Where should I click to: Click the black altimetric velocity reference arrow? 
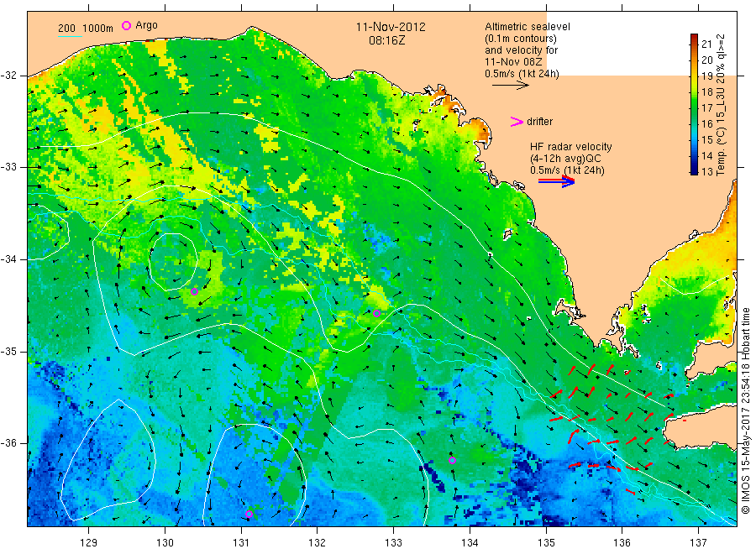tap(511, 86)
